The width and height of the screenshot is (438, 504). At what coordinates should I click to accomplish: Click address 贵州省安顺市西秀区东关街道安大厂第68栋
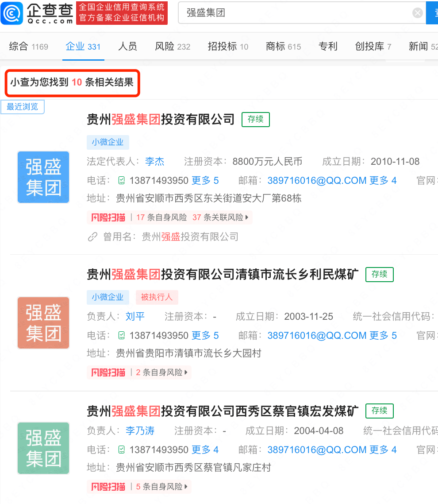(209, 198)
